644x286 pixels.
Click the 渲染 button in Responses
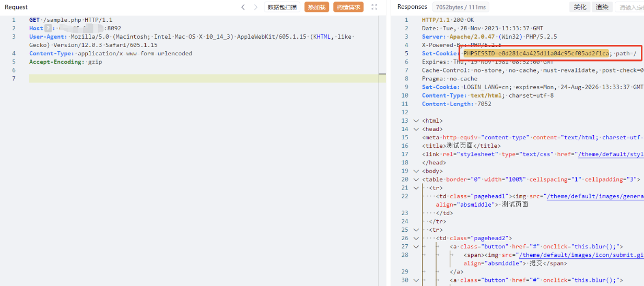click(x=602, y=7)
